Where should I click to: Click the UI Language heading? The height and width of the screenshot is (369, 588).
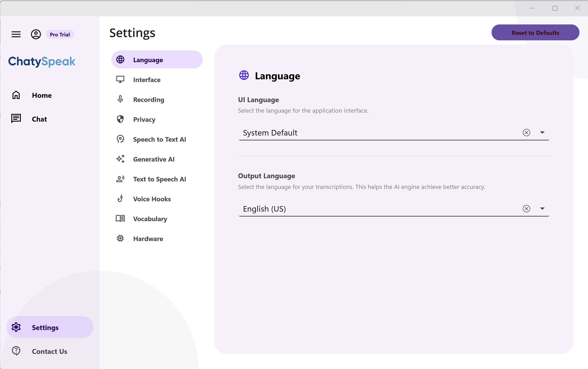[x=258, y=100]
